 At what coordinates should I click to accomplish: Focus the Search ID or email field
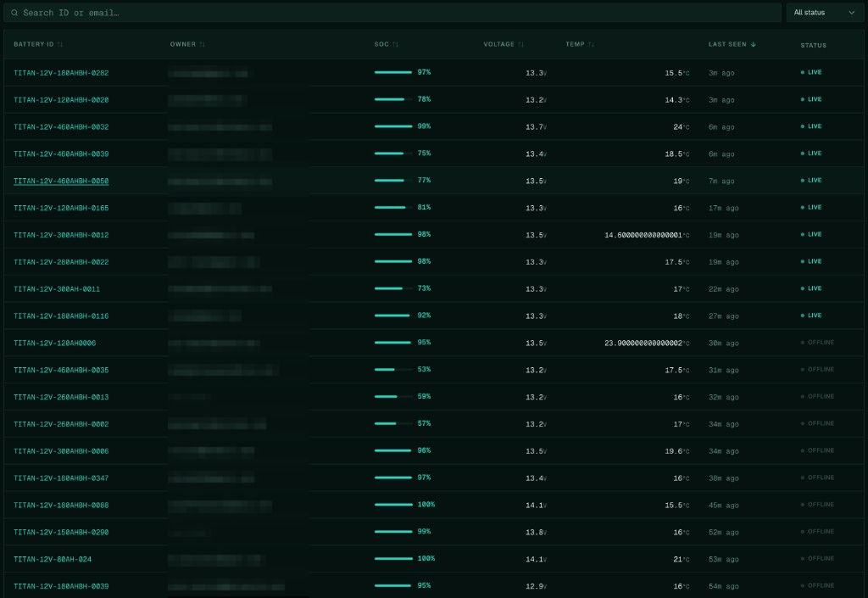pyautogui.click(x=392, y=13)
